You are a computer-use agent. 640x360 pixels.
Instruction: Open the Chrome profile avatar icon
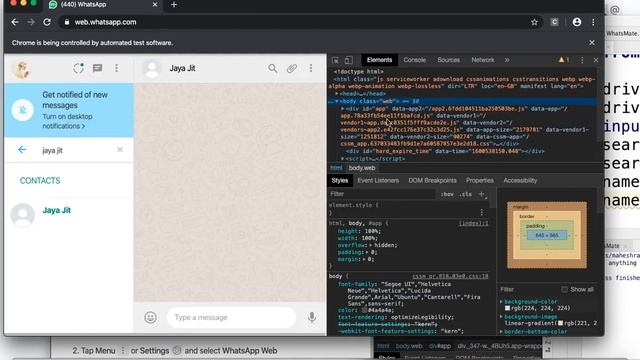pos(577,22)
